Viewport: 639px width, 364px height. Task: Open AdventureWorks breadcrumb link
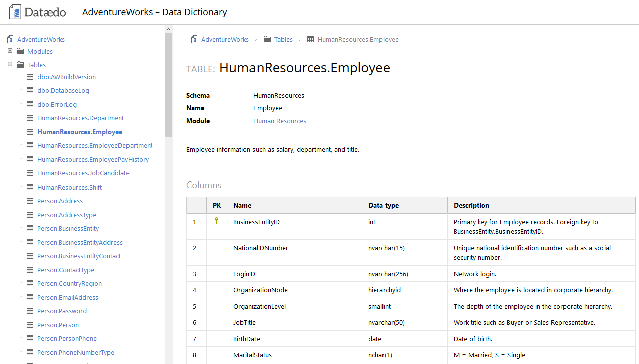225,39
